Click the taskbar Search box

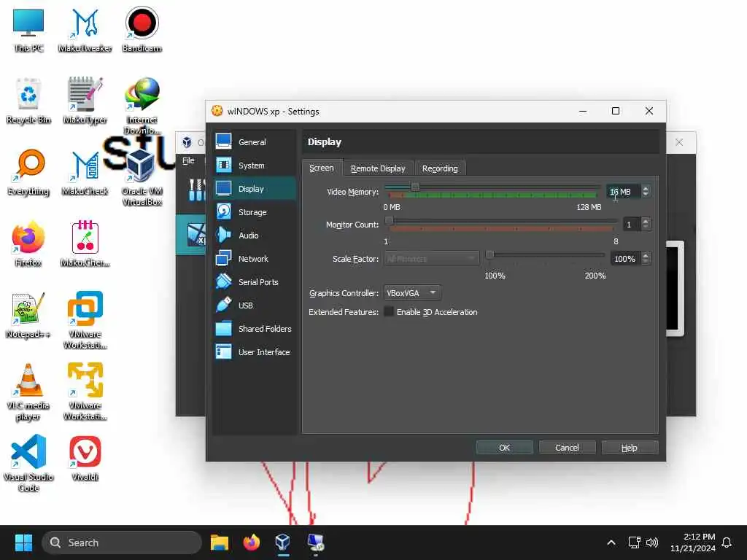pos(122,542)
